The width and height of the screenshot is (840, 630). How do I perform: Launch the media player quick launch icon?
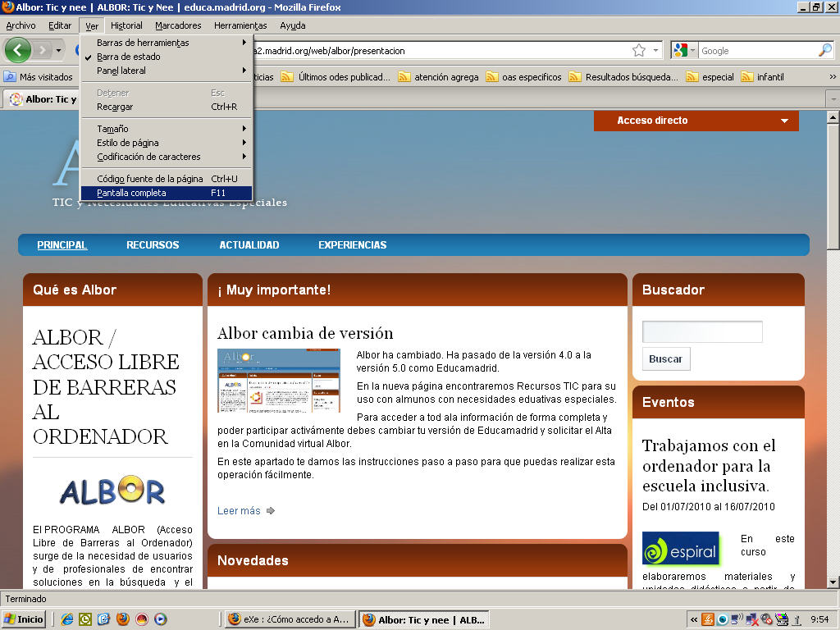[x=160, y=619]
